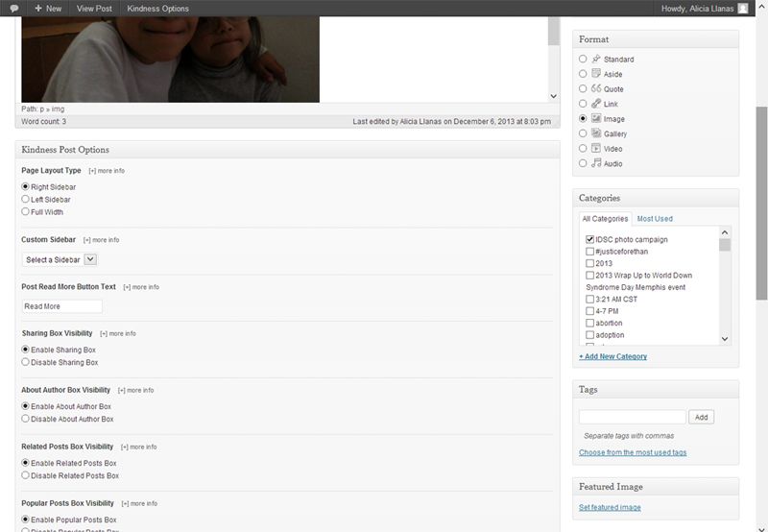Switch to the Most Used categories tab
Viewport: 768px width, 532px height.
click(x=655, y=219)
